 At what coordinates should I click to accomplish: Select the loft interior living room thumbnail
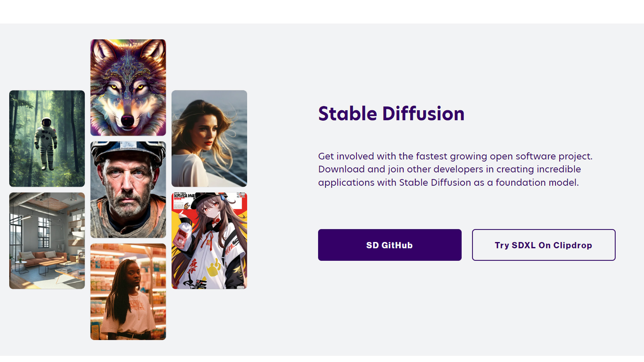pyautogui.click(x=47, y=241)
